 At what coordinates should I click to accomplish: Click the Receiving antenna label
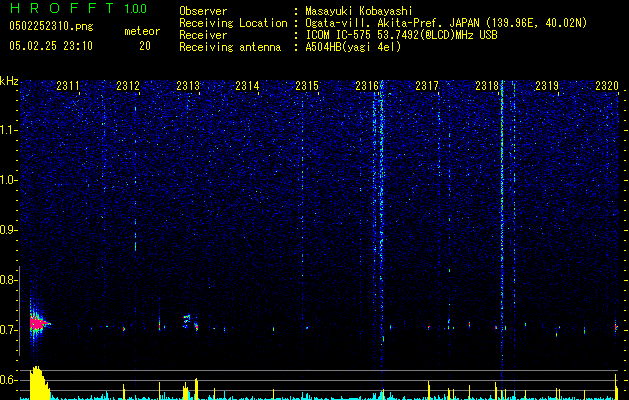pos(230,47)
